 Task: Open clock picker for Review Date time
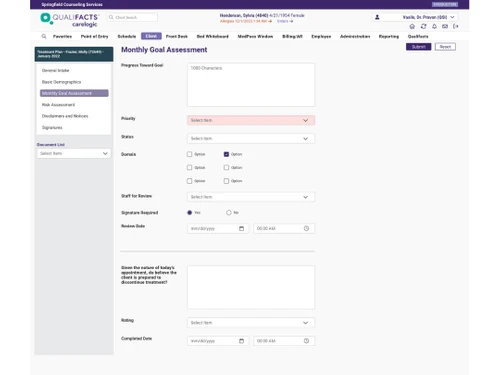[x=306, y=228]
